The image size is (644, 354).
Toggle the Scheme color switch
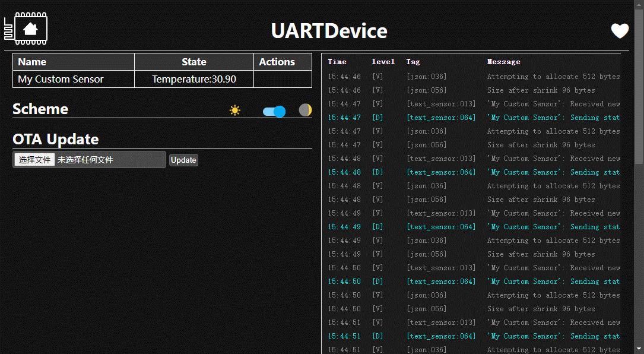pyautogui.click(x=274, y=110)
